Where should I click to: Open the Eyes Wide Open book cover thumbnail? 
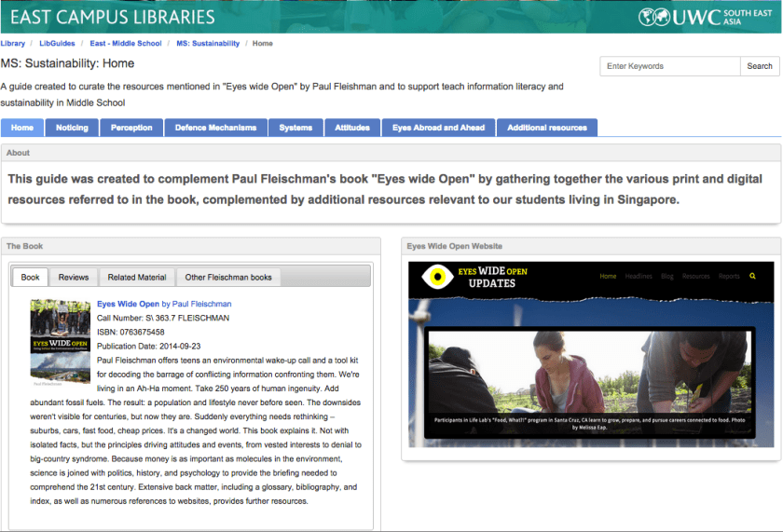coord(61,341)
